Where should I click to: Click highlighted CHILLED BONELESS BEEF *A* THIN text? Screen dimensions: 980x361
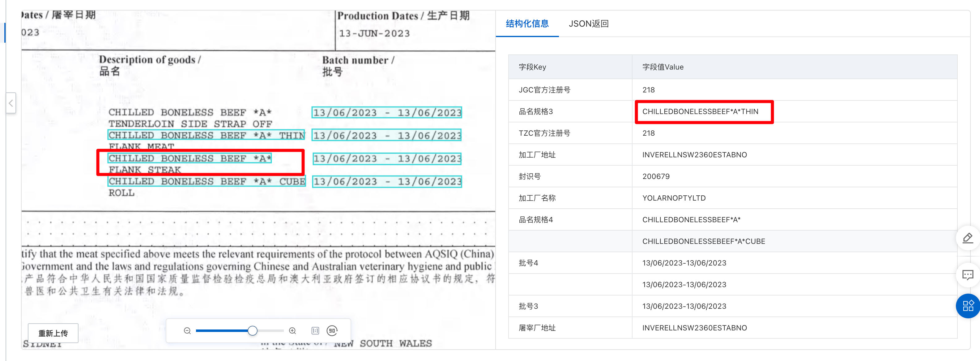207,135
